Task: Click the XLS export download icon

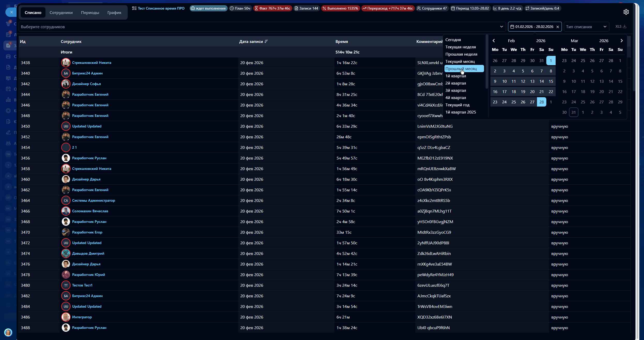Action: click(x=625, y=26)
